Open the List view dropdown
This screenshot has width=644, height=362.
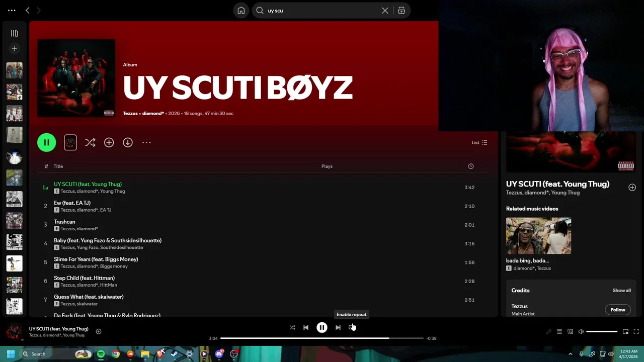tap(479, 142)
